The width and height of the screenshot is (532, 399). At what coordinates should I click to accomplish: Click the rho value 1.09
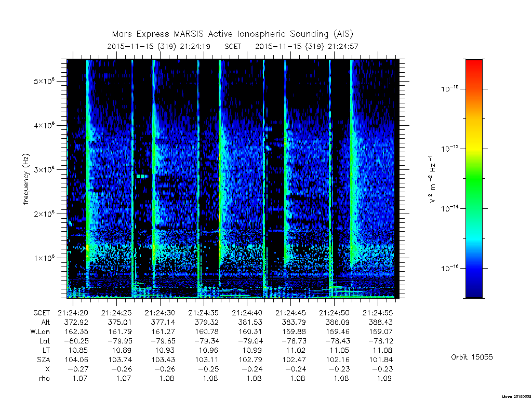pos(384,378)
